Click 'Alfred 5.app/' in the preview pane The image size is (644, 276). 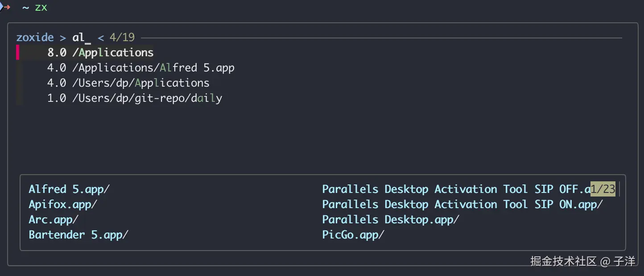(x=69, y=189)
